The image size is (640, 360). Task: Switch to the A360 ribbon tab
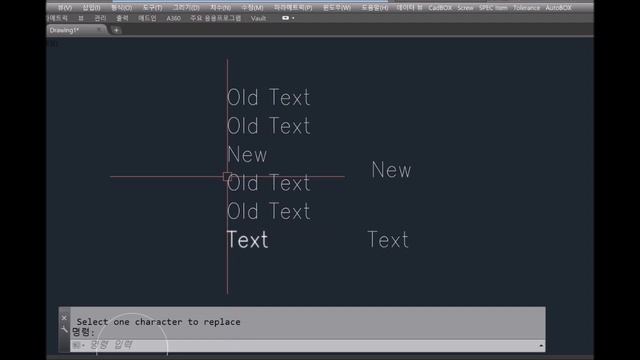(x=173, y=18)
